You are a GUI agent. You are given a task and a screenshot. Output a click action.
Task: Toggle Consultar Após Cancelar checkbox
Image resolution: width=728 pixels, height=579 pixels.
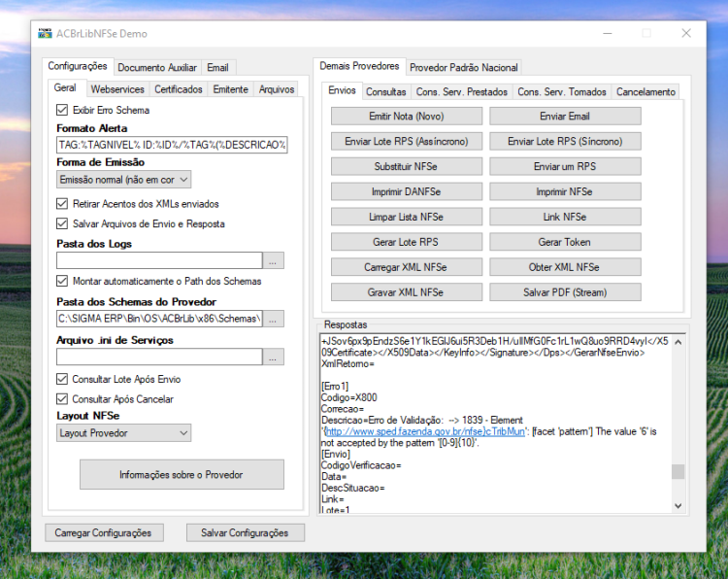coord(62,398)
